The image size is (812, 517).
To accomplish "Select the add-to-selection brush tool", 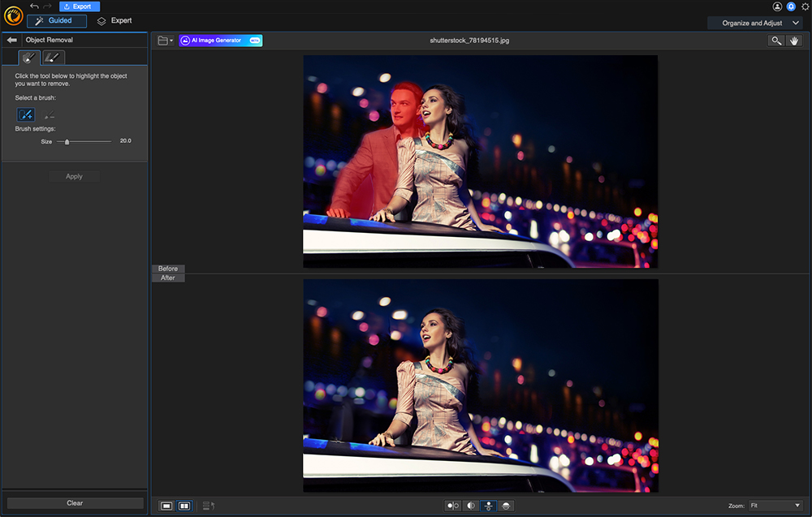I will tap(26, 115).
